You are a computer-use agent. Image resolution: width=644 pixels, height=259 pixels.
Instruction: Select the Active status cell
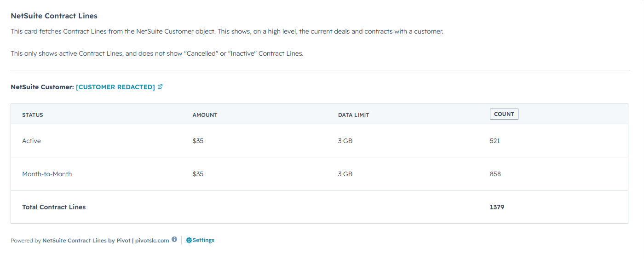click(x=31, y=141)
